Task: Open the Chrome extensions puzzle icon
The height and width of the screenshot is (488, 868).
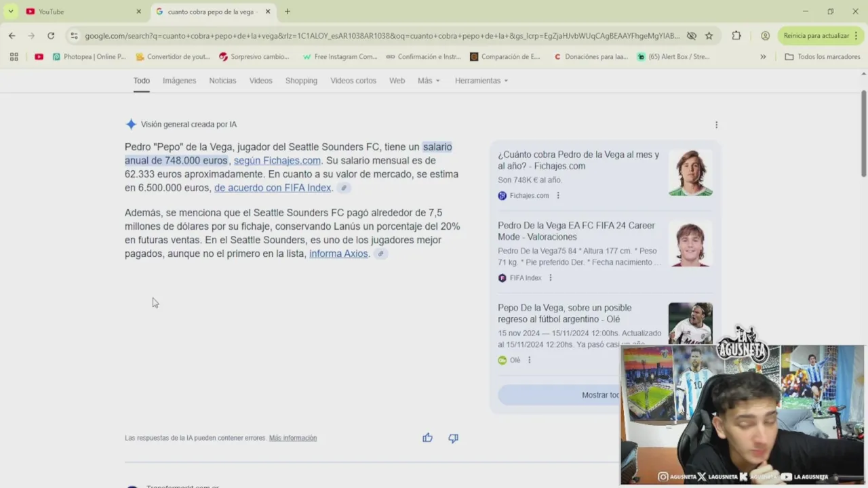Action: (736, 36)
